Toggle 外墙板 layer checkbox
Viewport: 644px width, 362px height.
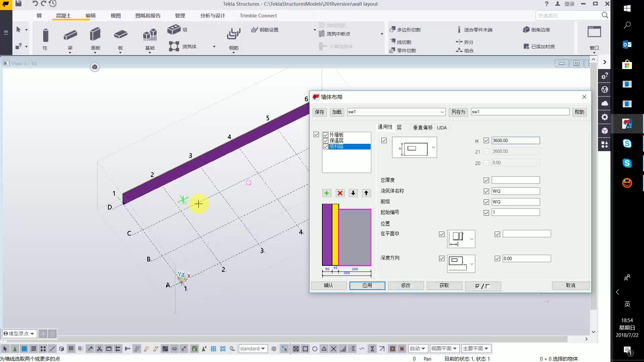tap(325, 135)
